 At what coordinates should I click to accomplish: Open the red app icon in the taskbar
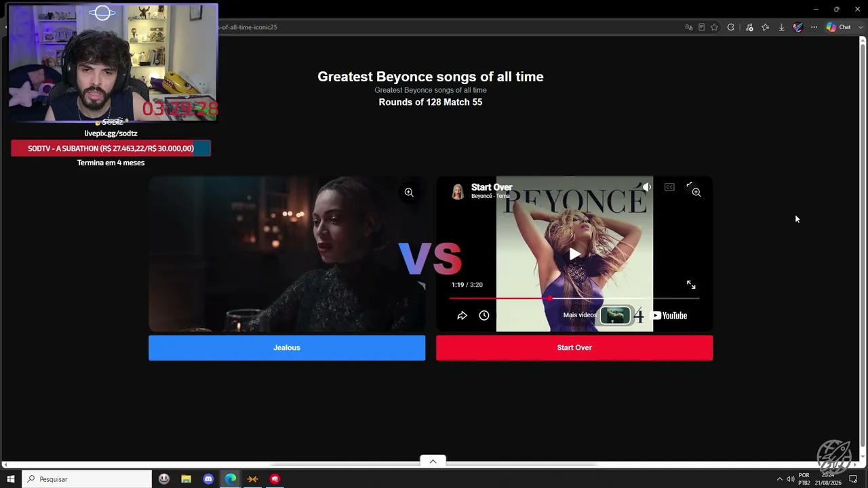pyautogui.click(x=275, y=479)
